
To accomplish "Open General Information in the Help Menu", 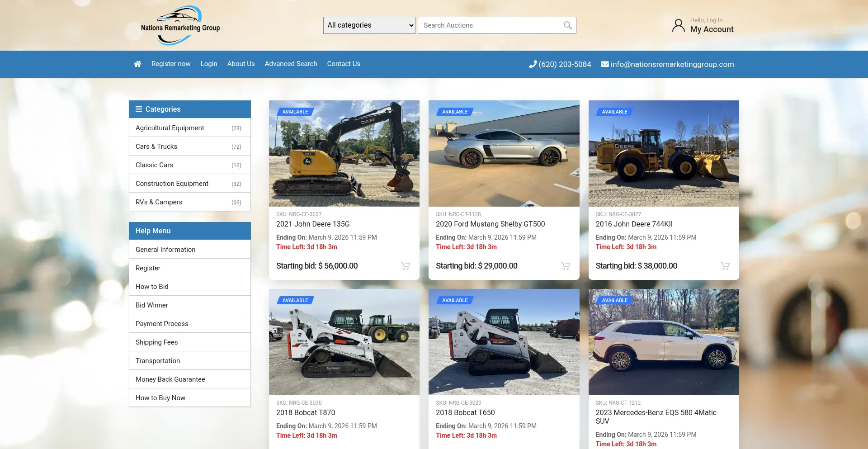I will pos(190,250).
